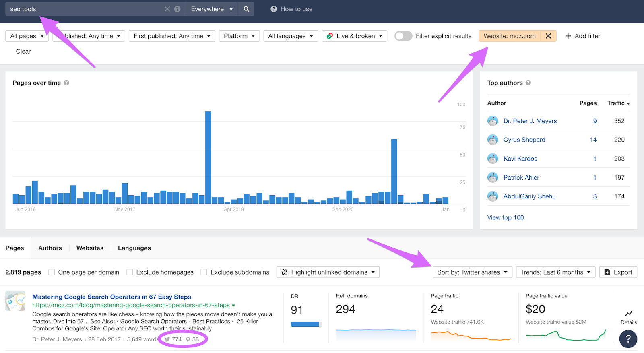Image resolution: width=644 pixels, height=353 pixels.
Task: Open Kavi Kardos author avatar
Action: [x=493, y=159]
